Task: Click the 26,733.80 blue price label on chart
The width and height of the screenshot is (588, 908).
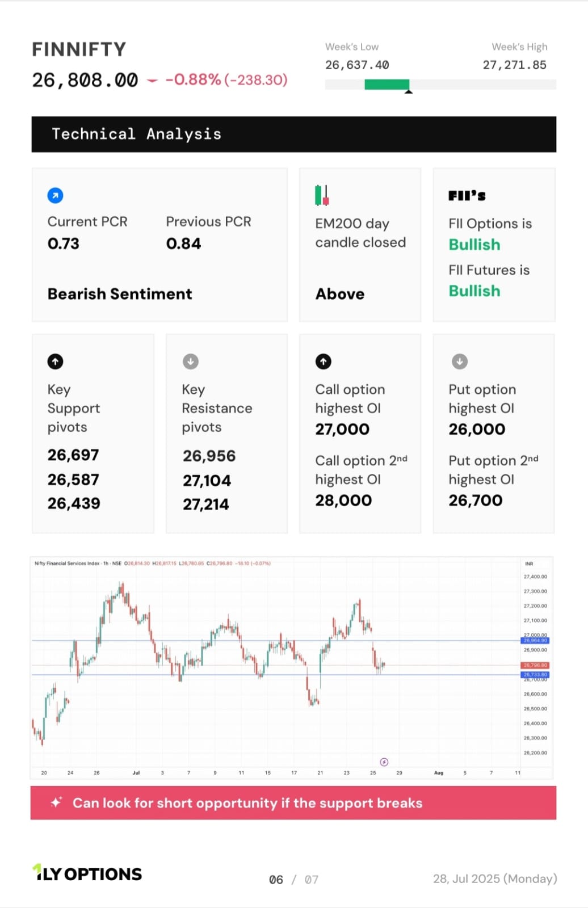Action: coord(535,675)
